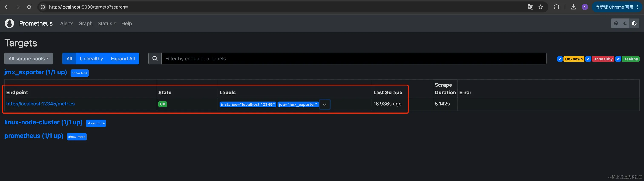This screenshot has height=181, width=644.
Task: Bookmark this page with star icon
Action: click(x=541, y=7)
